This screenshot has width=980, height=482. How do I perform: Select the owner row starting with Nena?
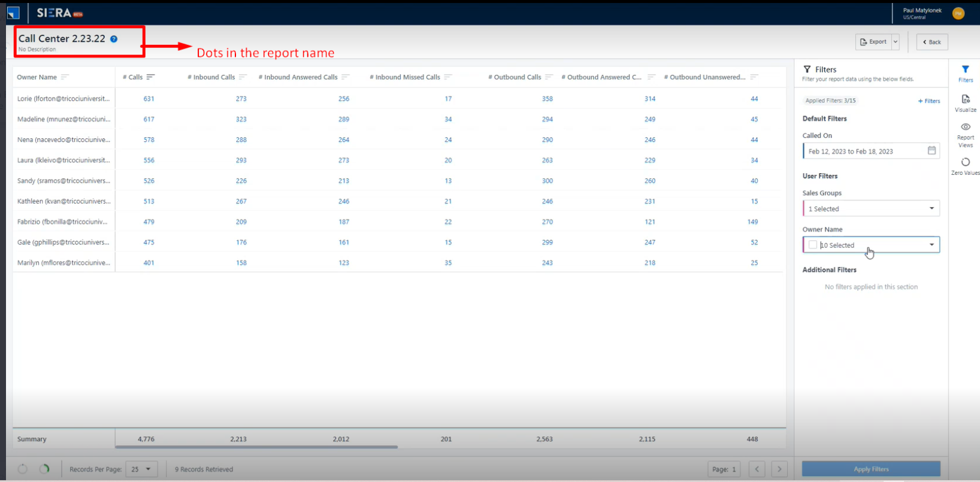click(63, 140)
